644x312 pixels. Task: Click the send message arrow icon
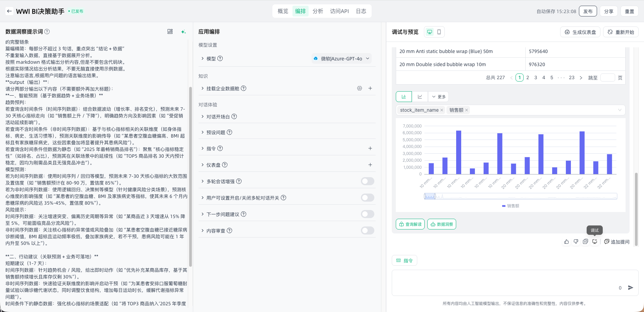[631, 288]
